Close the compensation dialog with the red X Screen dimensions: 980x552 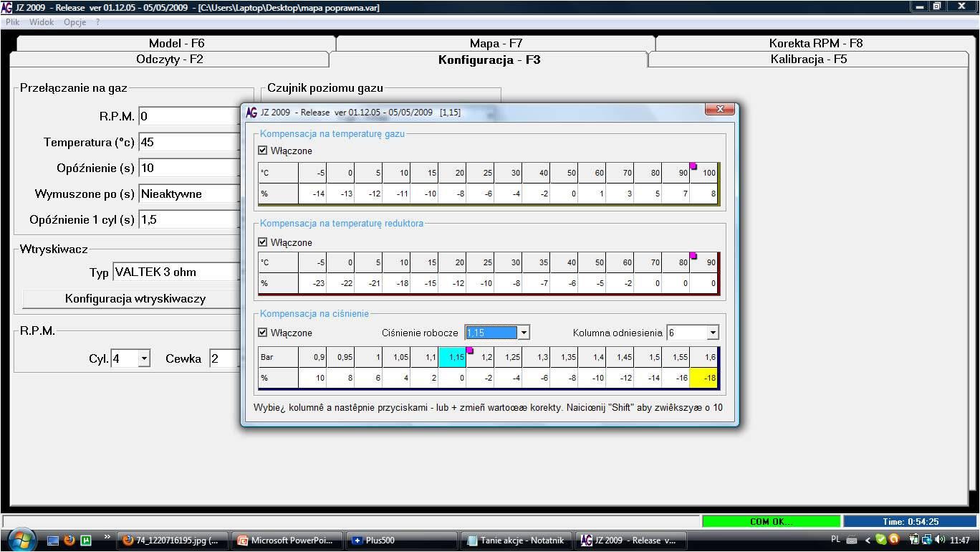pyautogui.click(x=720, y=110)
